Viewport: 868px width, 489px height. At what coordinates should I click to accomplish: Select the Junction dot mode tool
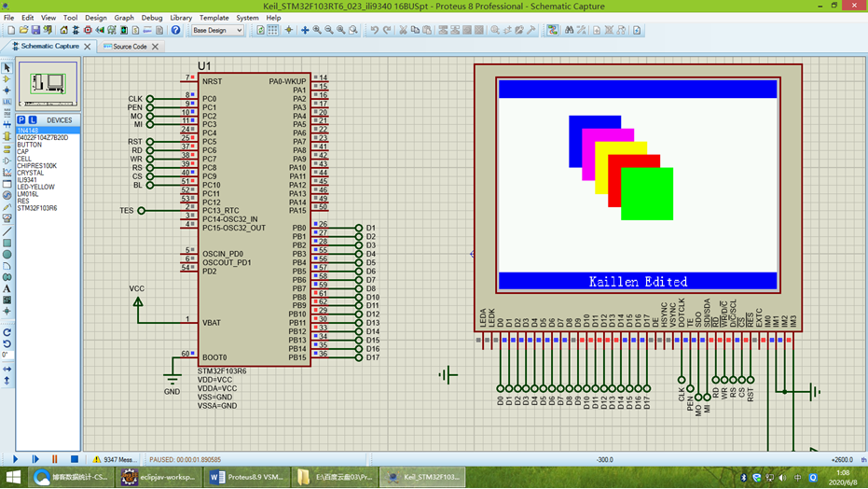coord(7,91)
